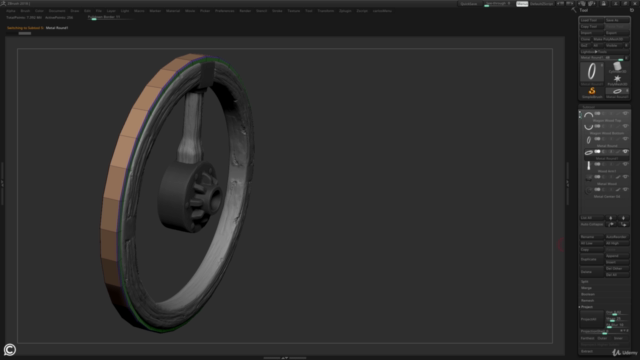Expand the Merge section
This screenshot has width=640, height=360.
(x=586, y=288)
